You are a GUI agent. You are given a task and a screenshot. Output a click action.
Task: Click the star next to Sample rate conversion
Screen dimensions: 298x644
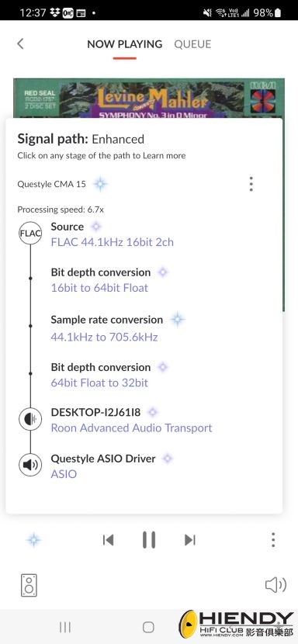coord(177,319)
